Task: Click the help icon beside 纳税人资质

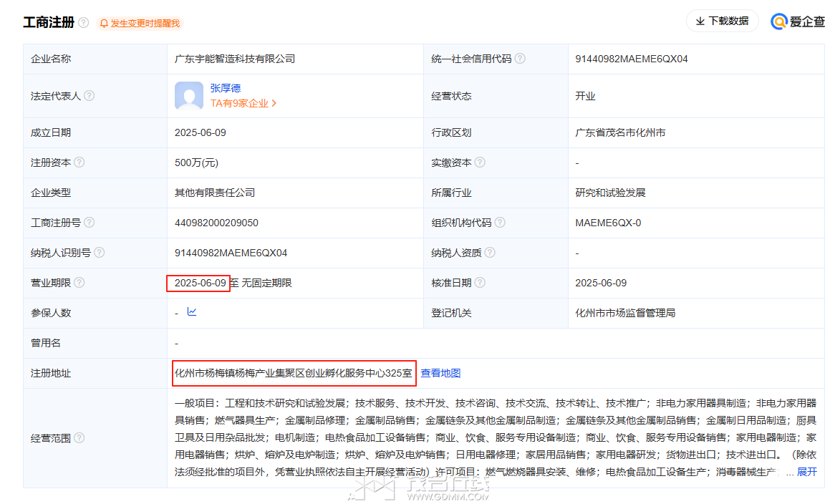Action: point(490,253)
